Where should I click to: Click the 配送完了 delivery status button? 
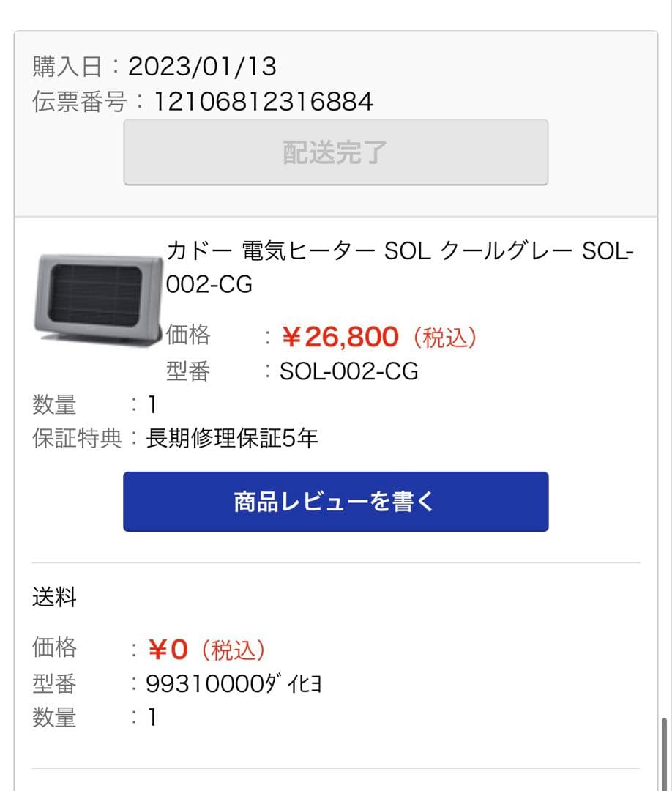pyautogui.click(x=336, y=152)
